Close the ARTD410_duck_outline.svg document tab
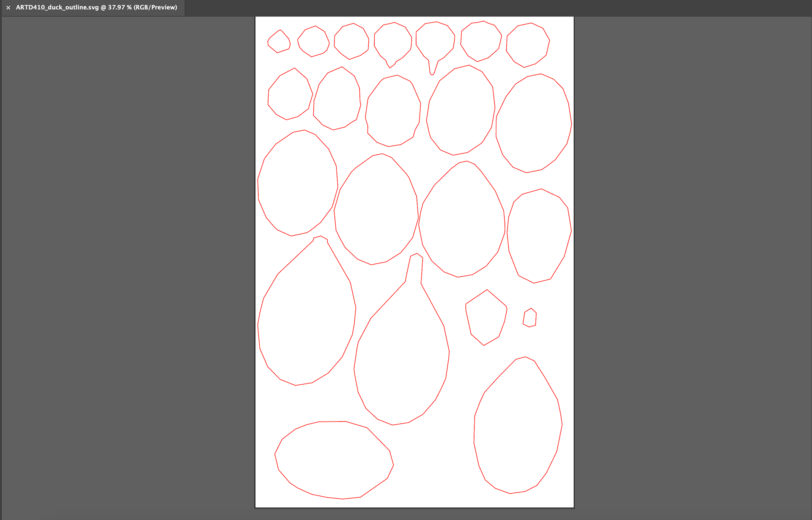Screen dimensions: 812x520 pyautogui.click(x=8, y=8)
